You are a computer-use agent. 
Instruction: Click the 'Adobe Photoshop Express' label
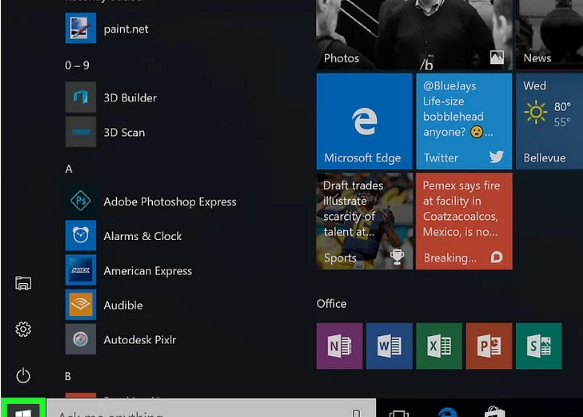point(170,202)
